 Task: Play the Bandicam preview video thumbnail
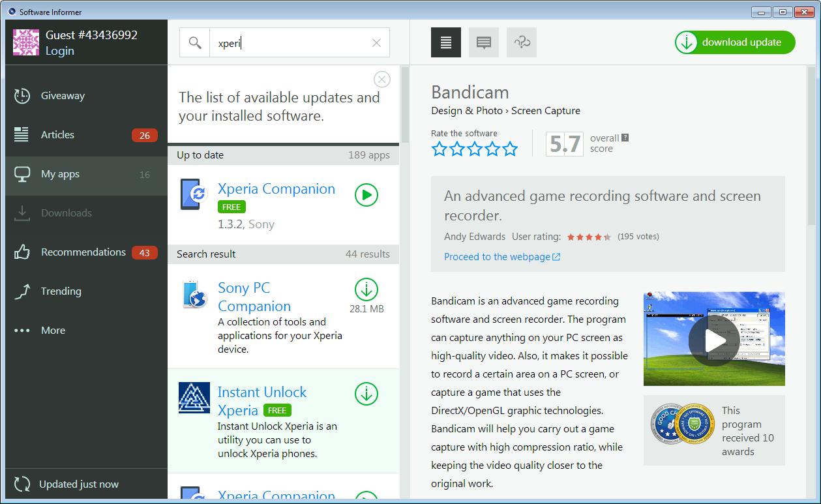coord(715,340)
